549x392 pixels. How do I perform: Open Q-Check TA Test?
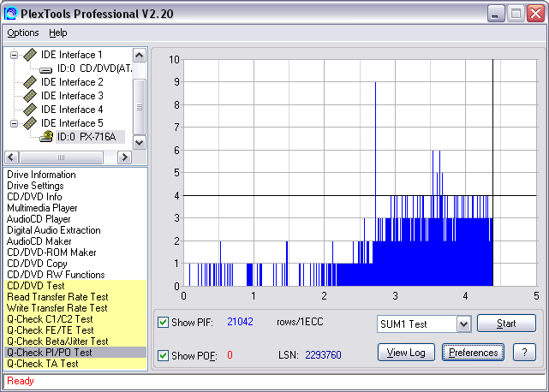tap(75, 364)
